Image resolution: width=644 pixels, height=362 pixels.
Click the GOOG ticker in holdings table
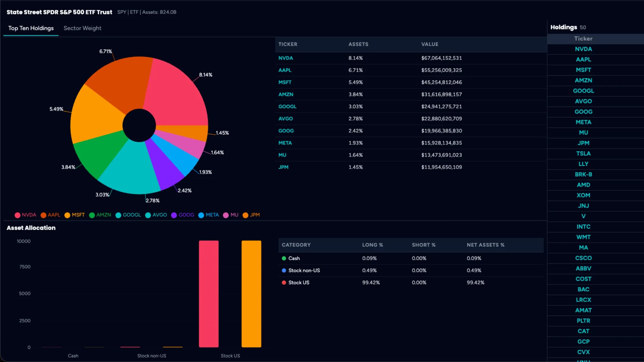pyautogui.click(x=286, y=131)
